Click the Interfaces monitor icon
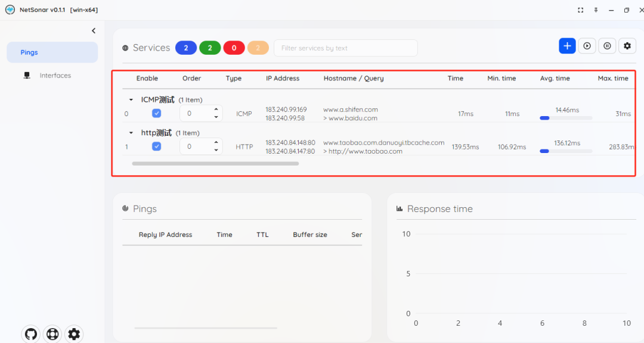644x343 pixels. coord(27,76)
